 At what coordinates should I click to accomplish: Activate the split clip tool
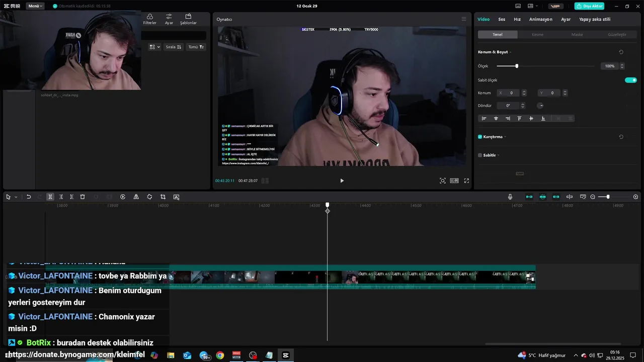(x=50, y=197)
